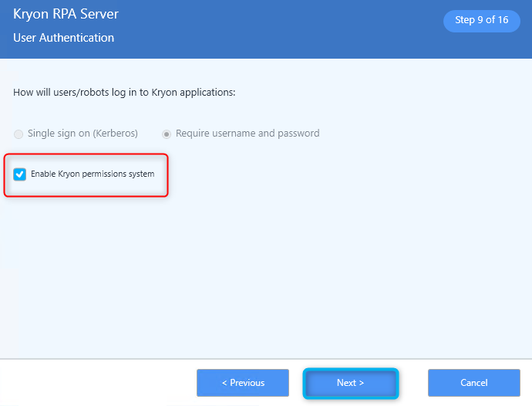The width and height of the screenshot is (532, 406).
Task: Click the 'Single sign on (Kerberos)' label text
Action: (82, 134)
